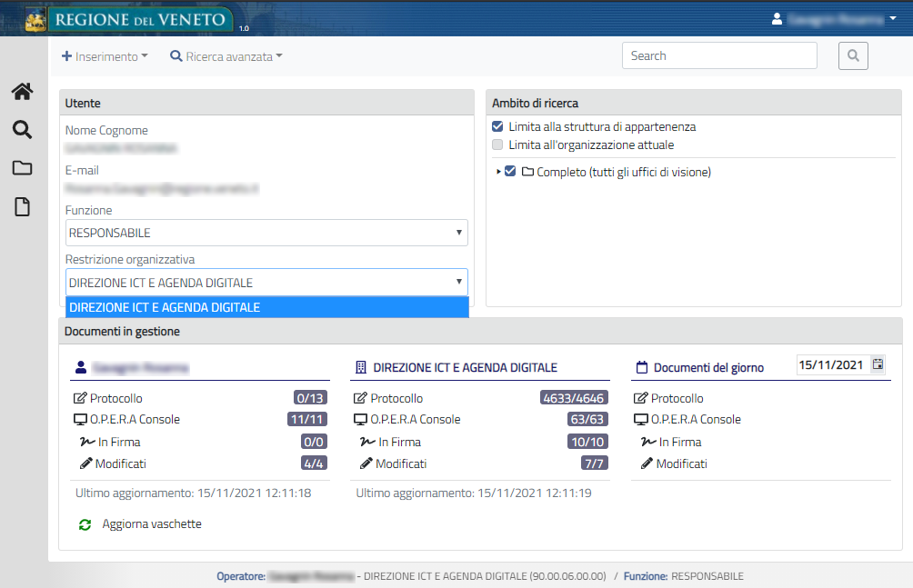Click the O.P.E.R.A Console monitor icon in the user column
This screenshot has height=588, width=913.
click(x=80, y=419)
